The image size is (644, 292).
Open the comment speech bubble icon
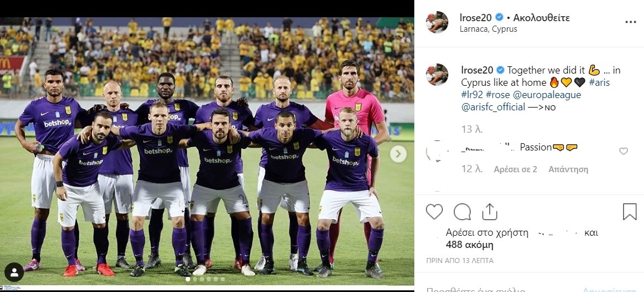(x=462, y=212)
